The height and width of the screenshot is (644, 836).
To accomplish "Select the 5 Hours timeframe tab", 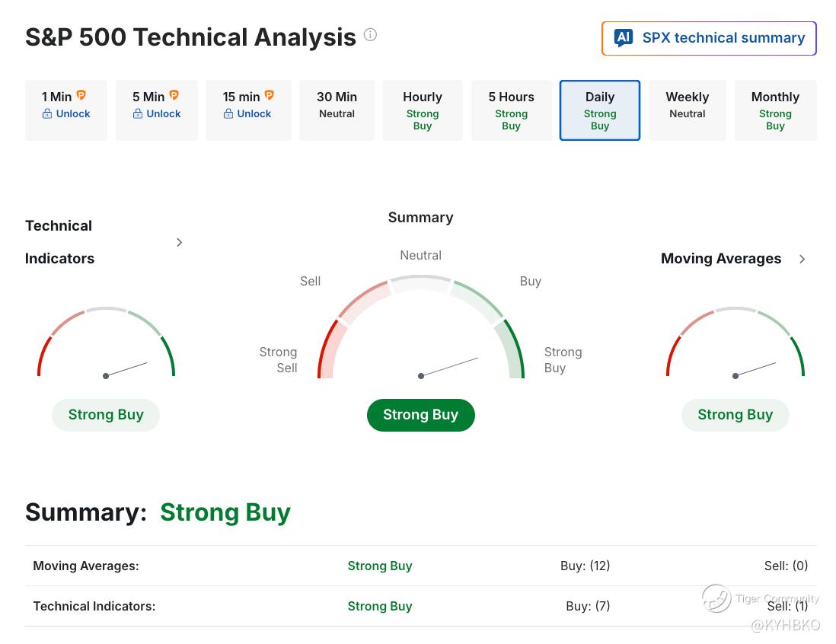I will (x=511, y=110).
